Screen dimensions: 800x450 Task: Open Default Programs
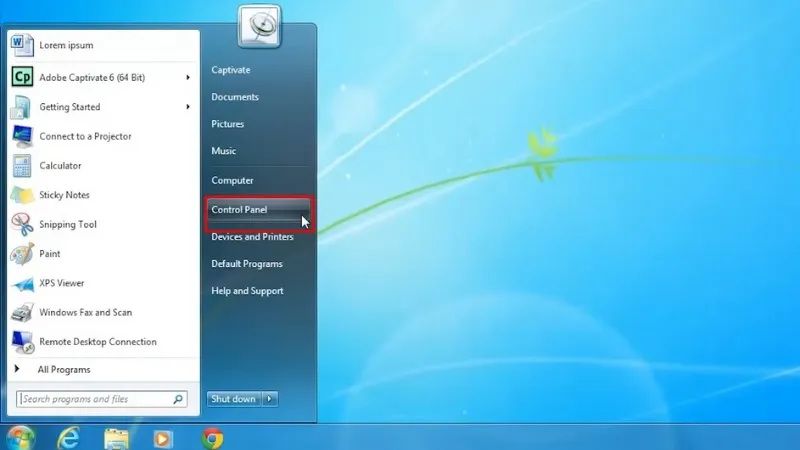pos(247,264)
